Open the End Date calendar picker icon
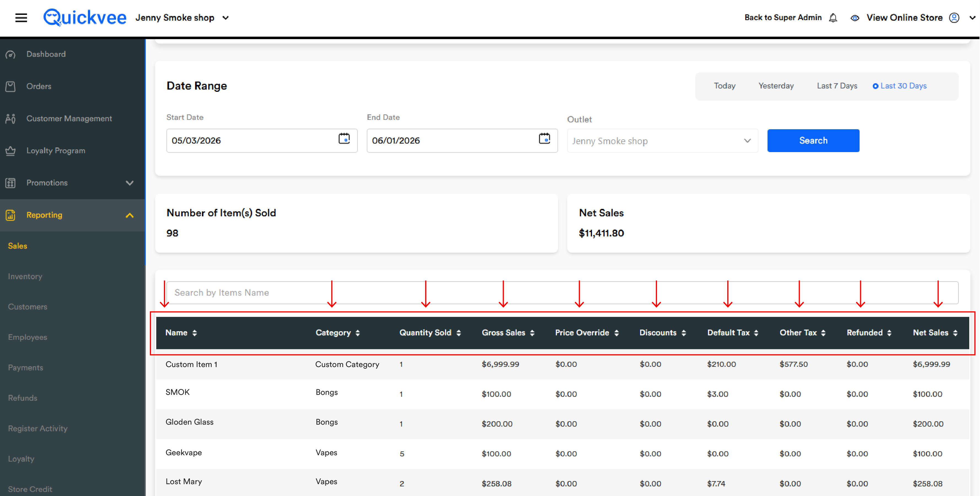This screenshot has width=980, height=496. 544,139
